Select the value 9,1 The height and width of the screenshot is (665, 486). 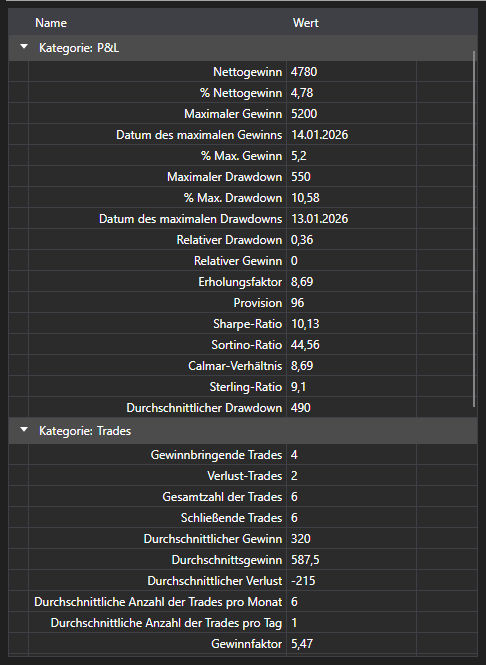coord(299,387)
